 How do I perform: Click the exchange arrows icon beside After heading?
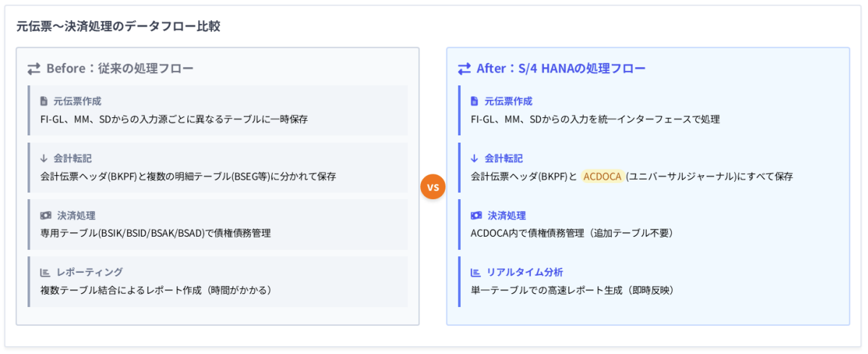pyautogui.click(x=464, y=69)
